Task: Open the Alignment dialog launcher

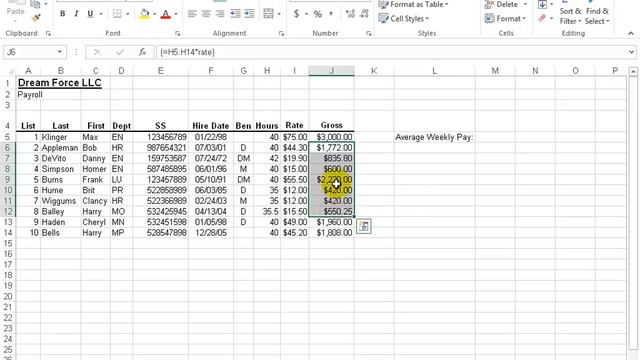Action: point(282,33)
